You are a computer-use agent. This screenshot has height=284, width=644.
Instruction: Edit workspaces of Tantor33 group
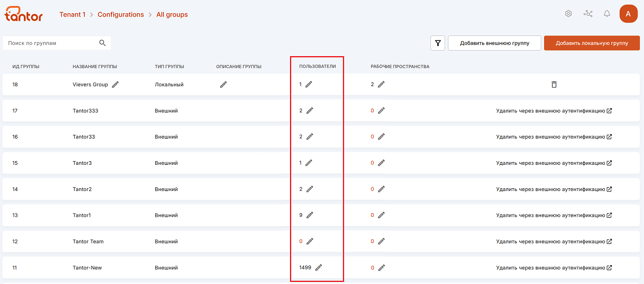pyautogui.click(x=381, y=137)
